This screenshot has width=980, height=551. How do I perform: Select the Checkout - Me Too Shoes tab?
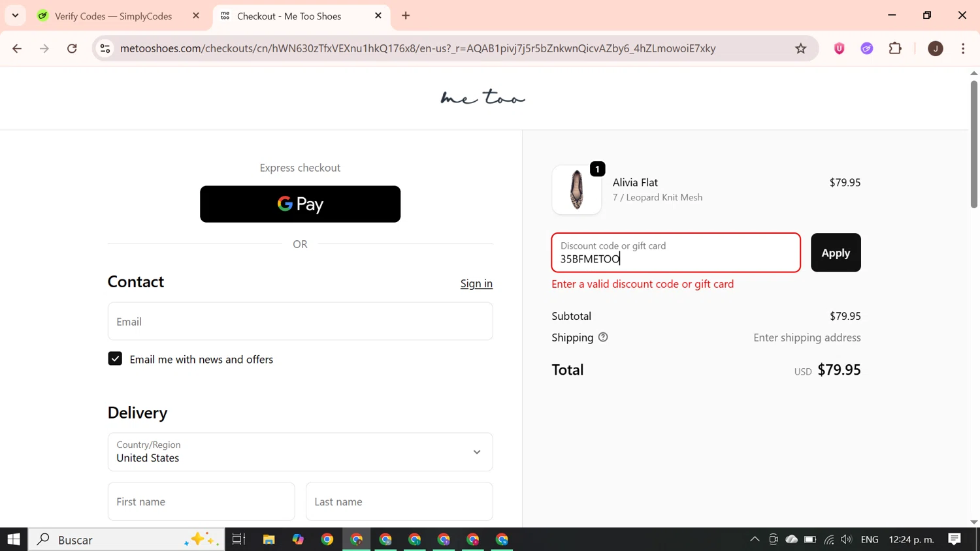point(289,16)
